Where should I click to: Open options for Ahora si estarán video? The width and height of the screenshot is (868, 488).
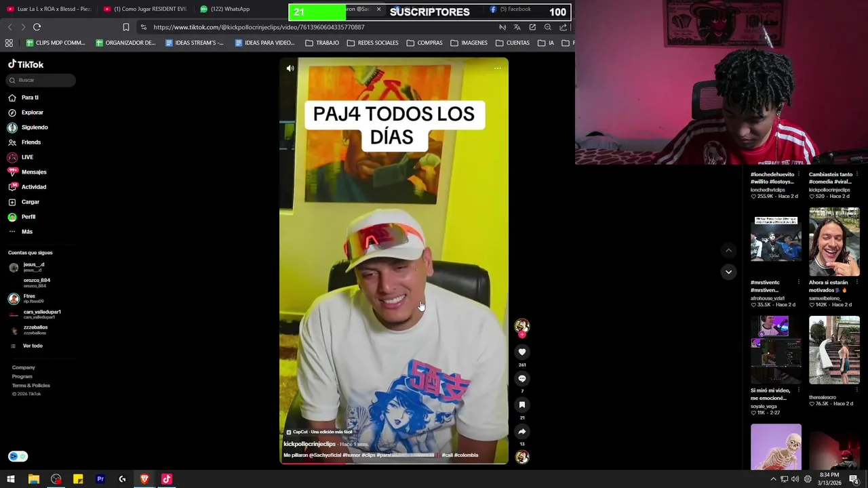tap(857, 283)
